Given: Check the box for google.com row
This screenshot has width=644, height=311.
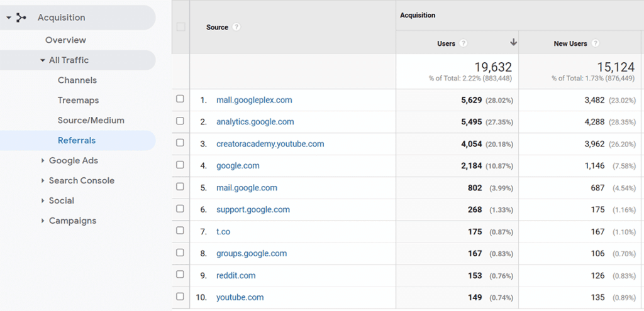Looking at the screenshot, I should [180, 165].
